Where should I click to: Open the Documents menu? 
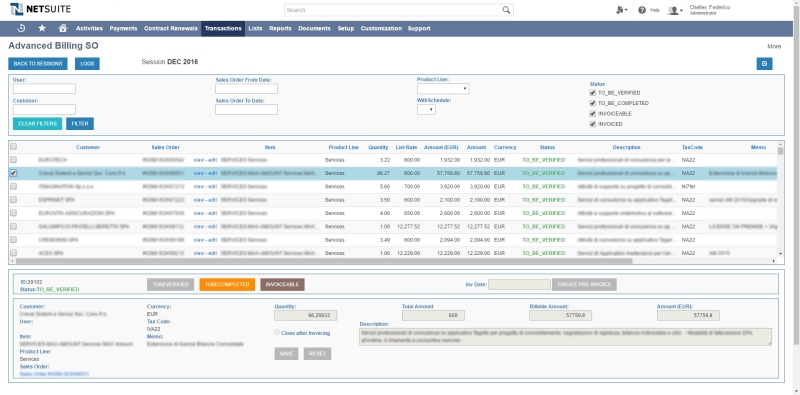(x=314, y=29)
